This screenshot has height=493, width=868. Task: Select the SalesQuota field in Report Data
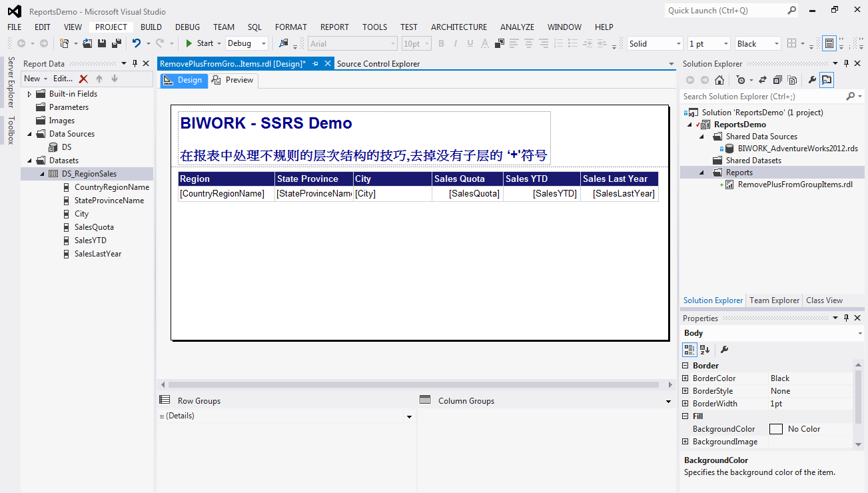94,227
